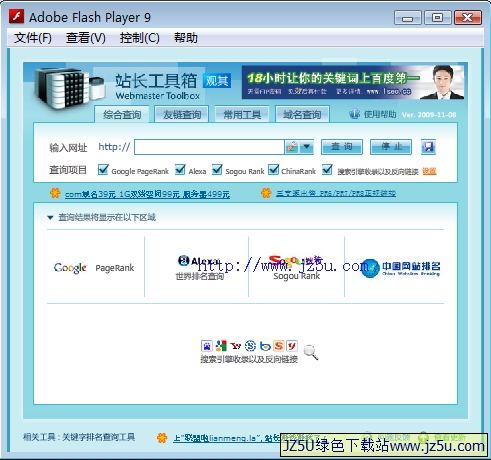Click the Sogou Rank logo

click(x=296, y=268)
